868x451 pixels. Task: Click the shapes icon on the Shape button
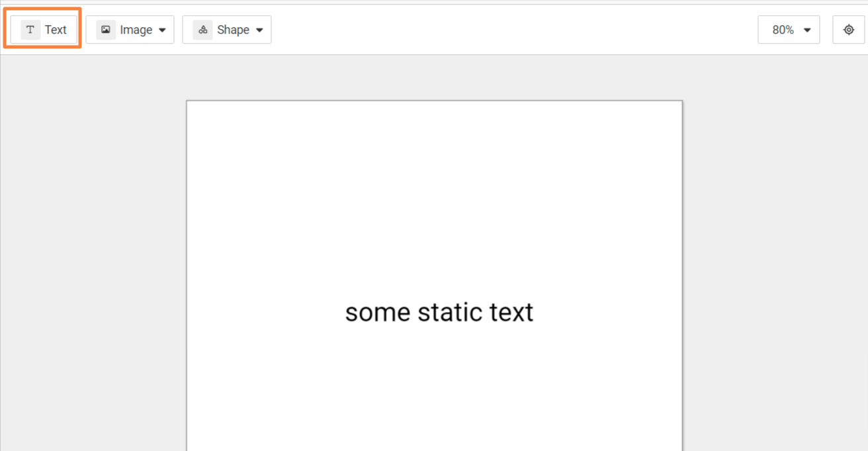(203, 30)
